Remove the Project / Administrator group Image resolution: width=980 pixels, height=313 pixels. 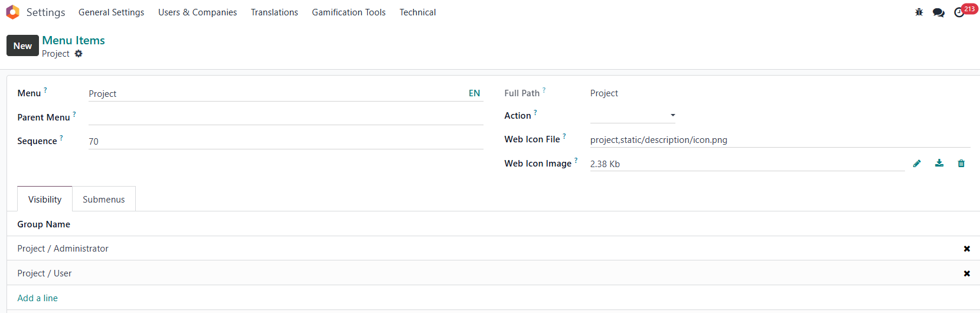click(966, 249)
